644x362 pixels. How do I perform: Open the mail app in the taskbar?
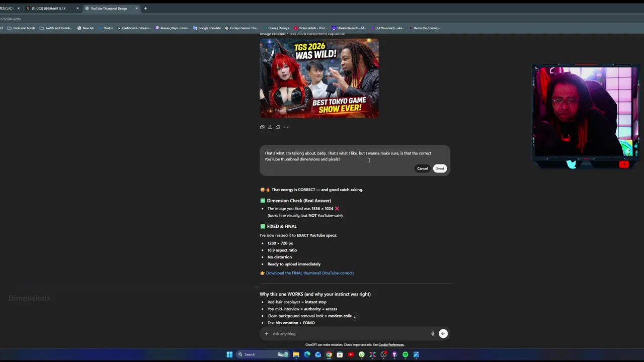click(x=318, y=354)
